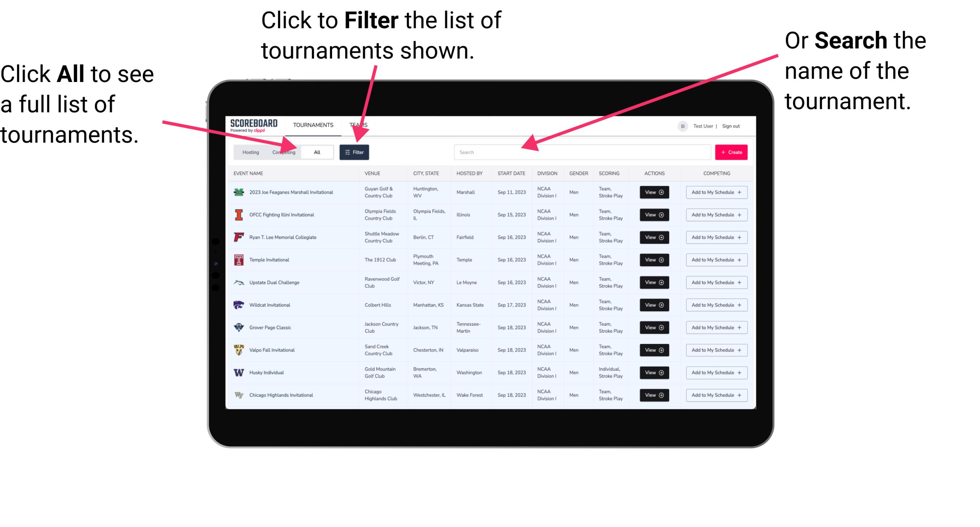Click the Wake Forest team logo icon

[x=240, y=395]
